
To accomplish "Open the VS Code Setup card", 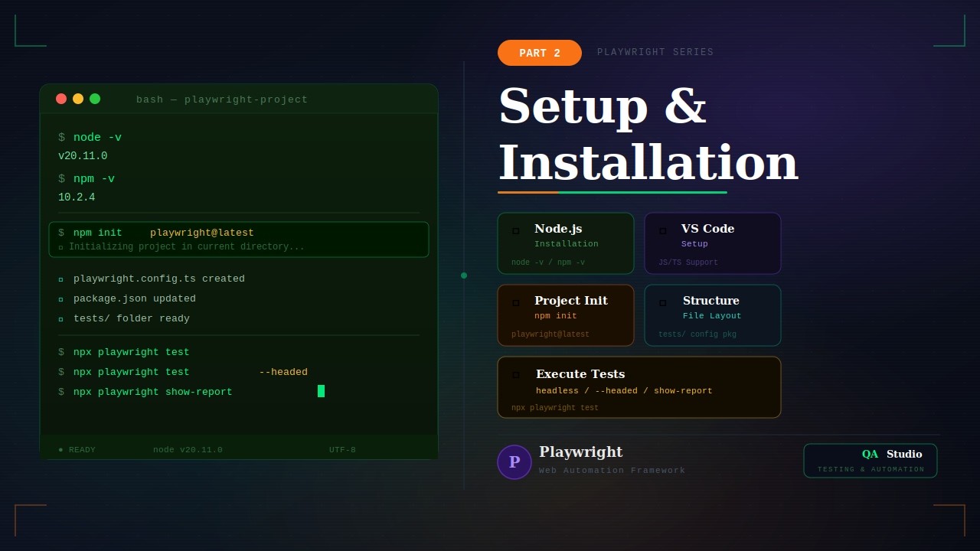I will (x=713, y=243).
